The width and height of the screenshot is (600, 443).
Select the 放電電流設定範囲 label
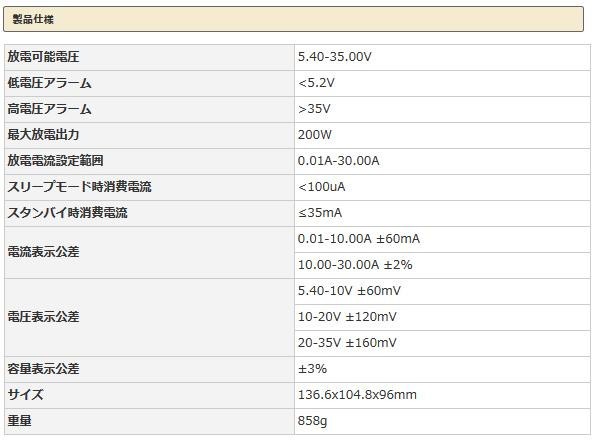tap(55, 161)
